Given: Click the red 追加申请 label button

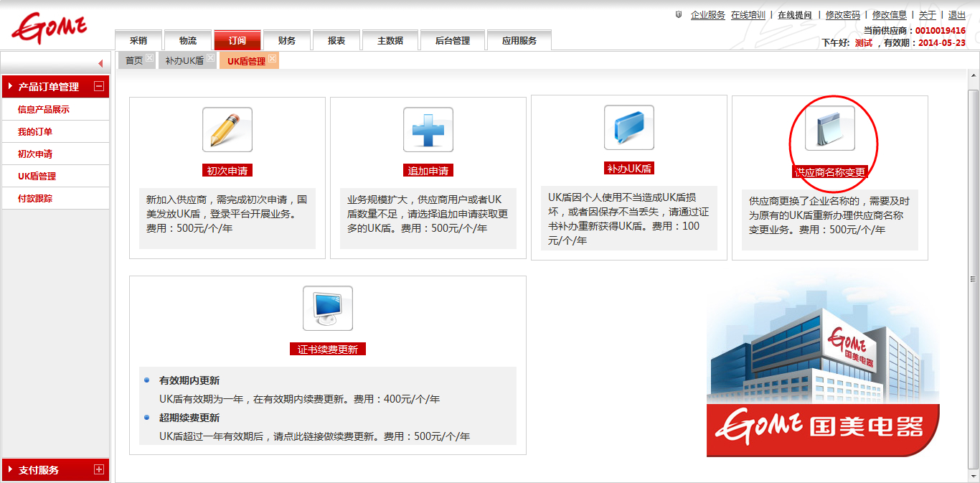Looking at the screenshot, I should [x=428, y=171].
